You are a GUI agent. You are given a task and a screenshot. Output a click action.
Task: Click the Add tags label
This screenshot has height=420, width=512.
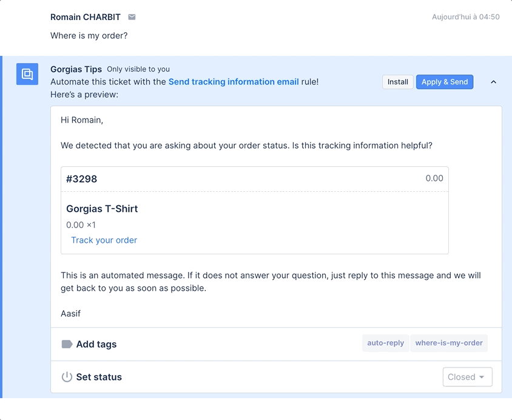96,344
